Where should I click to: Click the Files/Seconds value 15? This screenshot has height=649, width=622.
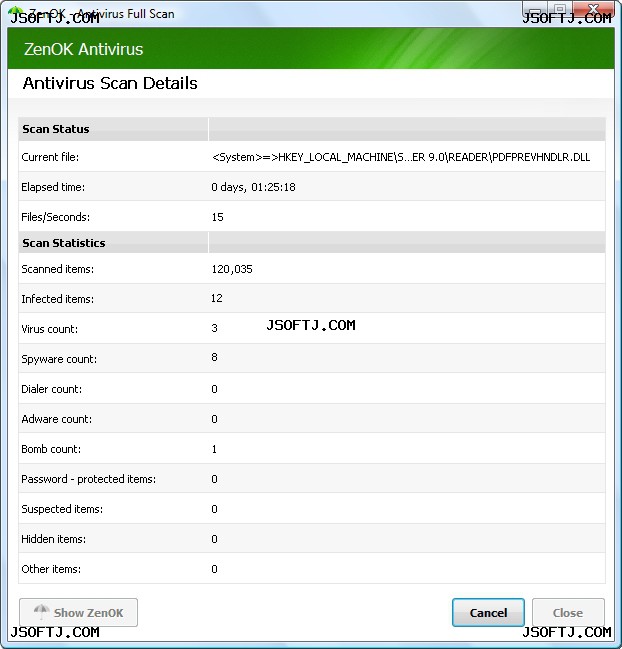coord(217,217)
